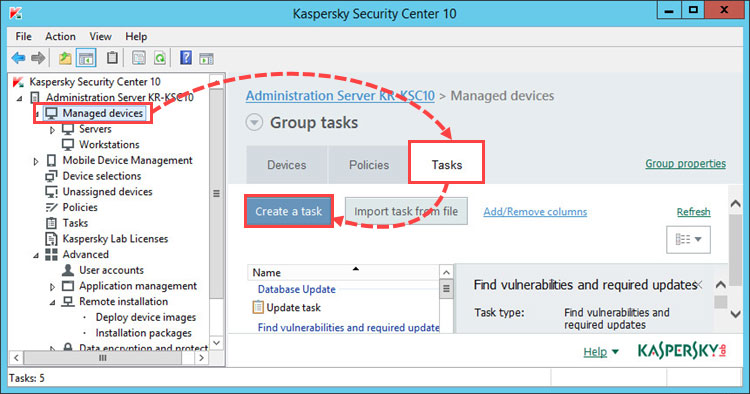Click the green Refresh toolbar icon

[x=160, y=58]
